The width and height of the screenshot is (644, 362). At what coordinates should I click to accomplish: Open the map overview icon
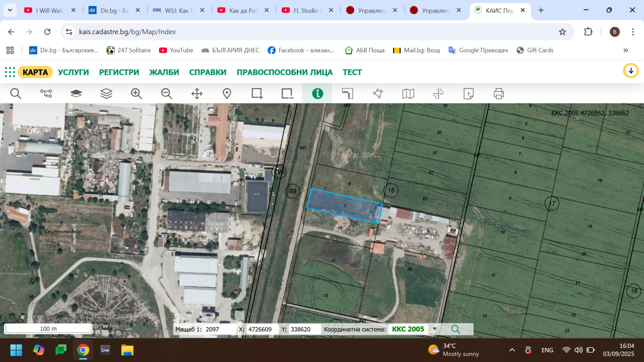click(408, 93)
